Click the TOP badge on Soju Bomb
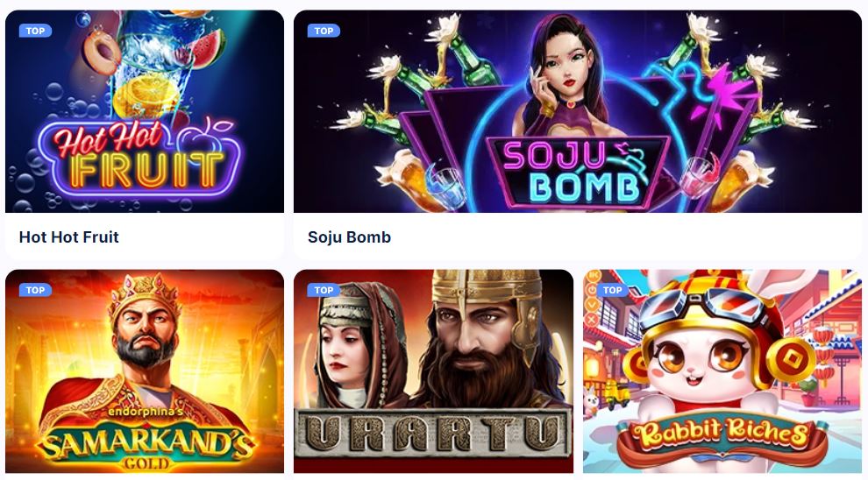 [x=324, y=31]
